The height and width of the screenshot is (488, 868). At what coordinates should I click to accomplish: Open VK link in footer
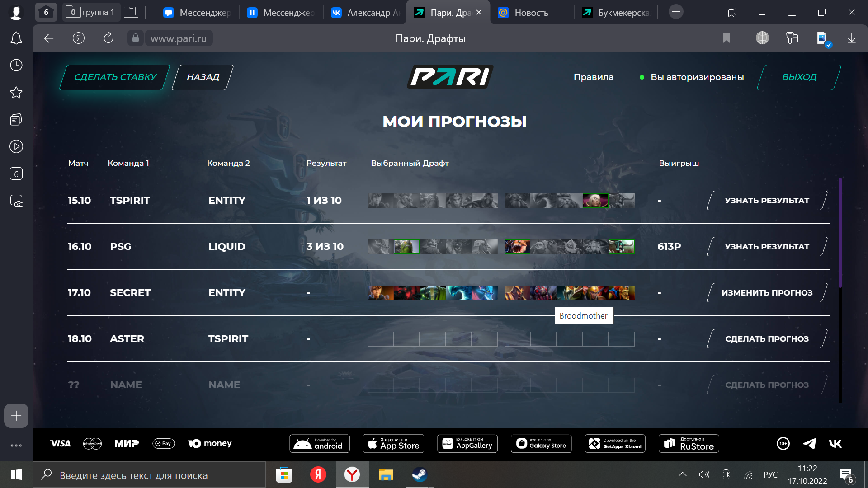pyautogui.click(x=835, y=444)
